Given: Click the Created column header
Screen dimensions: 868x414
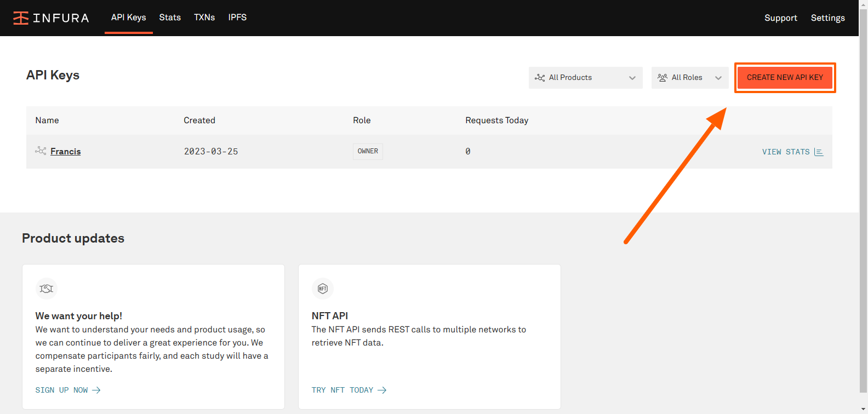Looking at the screenshot, I should pyautogui.click(x=199, y=120).
